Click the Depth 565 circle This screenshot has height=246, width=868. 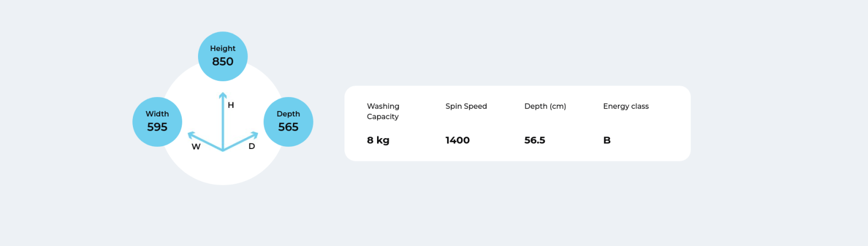coord(288,122)
